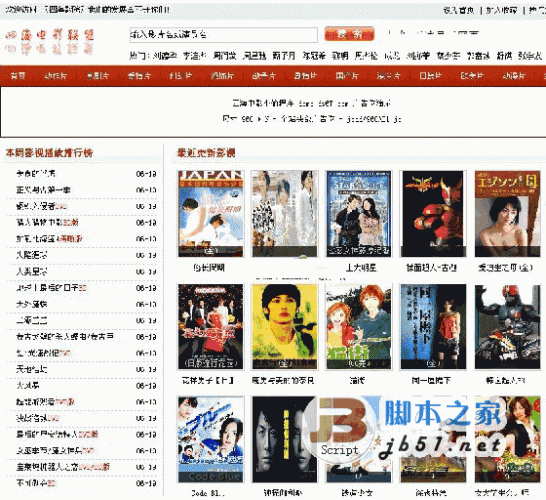Open the dark armored rider on motorcycle poster
546x500 pixels.
pos(507,326)
